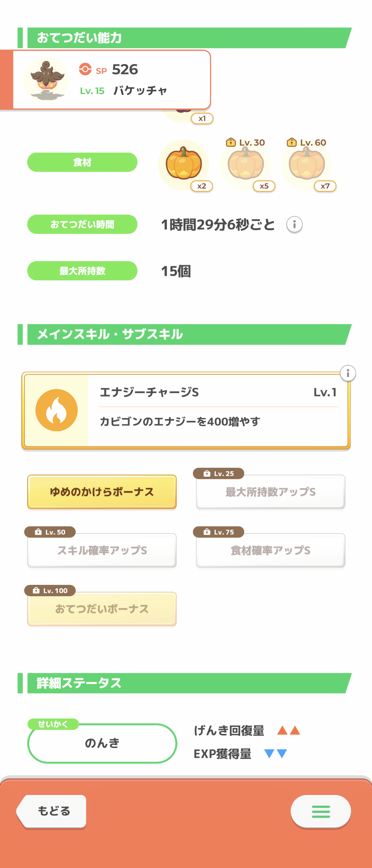This screenshot has height=868, width=372.
Task: Open the green hamburger menu button
Action: point(321,811)
